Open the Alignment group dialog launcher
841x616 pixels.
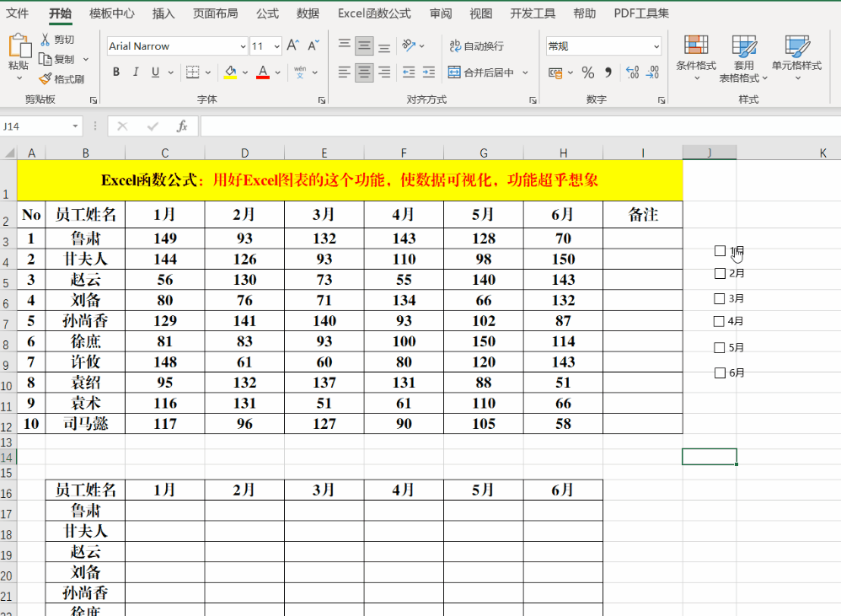533,100
